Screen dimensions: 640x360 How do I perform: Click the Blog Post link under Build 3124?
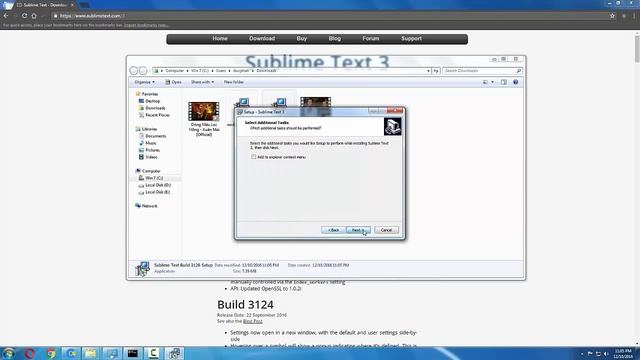coord(253,321)
